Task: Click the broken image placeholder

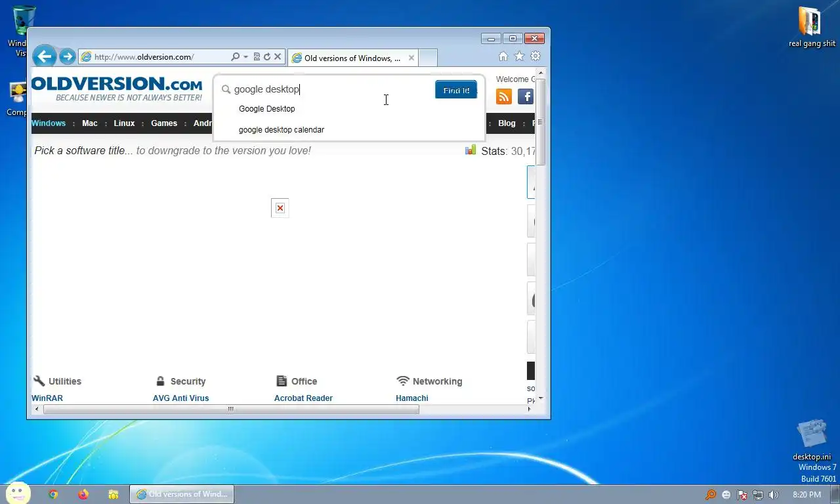Action: (x=280, y=208)
